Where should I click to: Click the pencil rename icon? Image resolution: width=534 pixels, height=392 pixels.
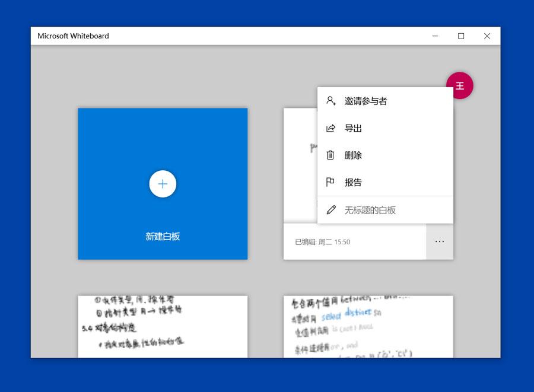[x=331, y=209]
